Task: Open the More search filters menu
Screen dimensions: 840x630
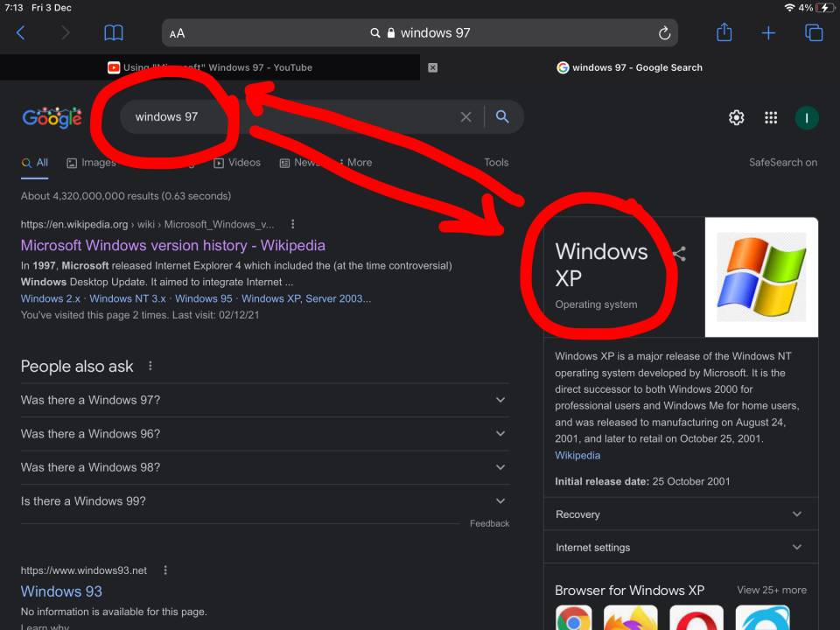Action: tap(356, 163)
